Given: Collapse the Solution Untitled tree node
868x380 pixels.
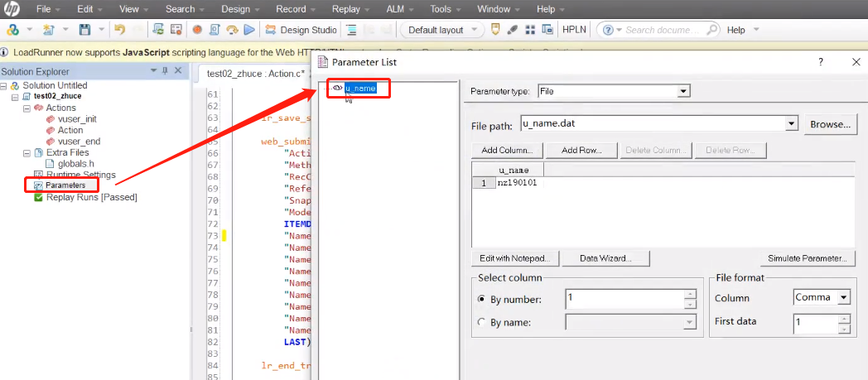Looking at the screenshot, I should pyautogui.click(x=4, y=86).
